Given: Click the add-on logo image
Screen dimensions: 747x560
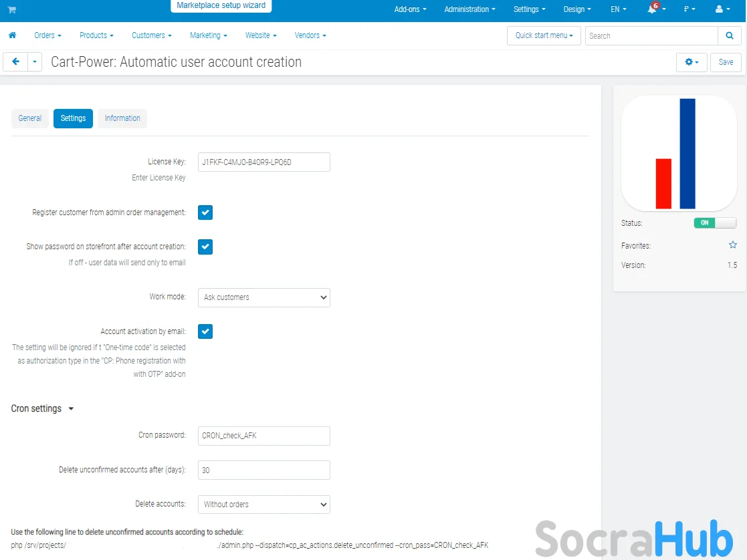Looking at the screenshot, I should click(679, 153).
